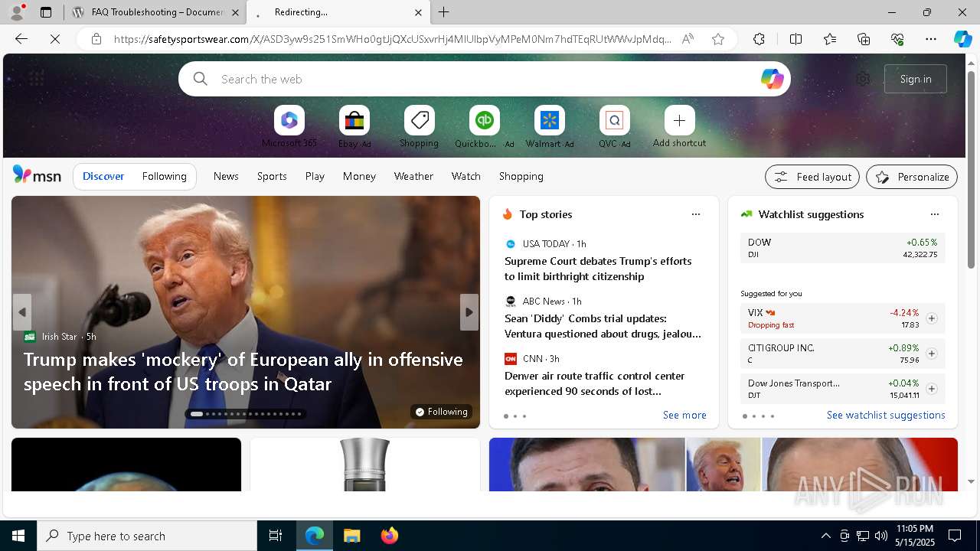
Task: Click the page vertical scrollbar thumb
Action: point(972,169)
